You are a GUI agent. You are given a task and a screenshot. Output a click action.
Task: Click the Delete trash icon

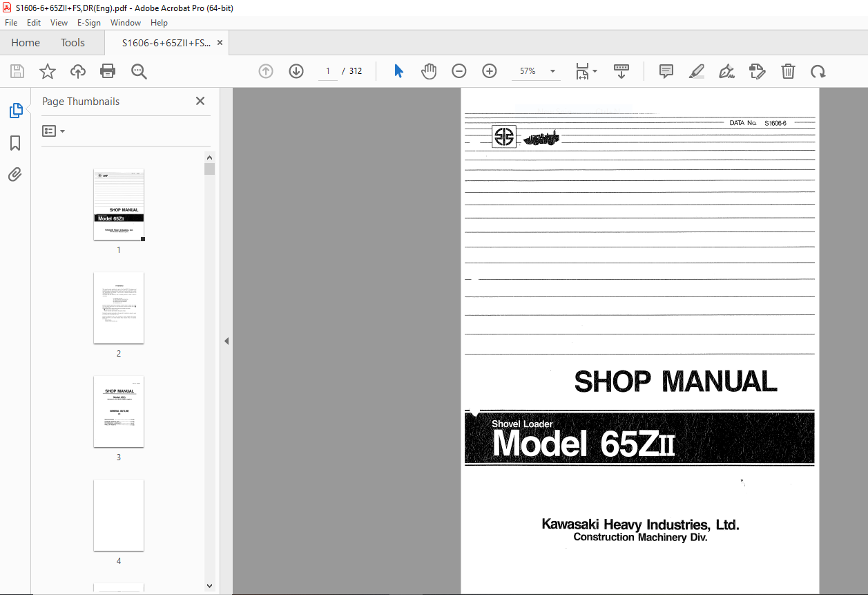point(788,71)
